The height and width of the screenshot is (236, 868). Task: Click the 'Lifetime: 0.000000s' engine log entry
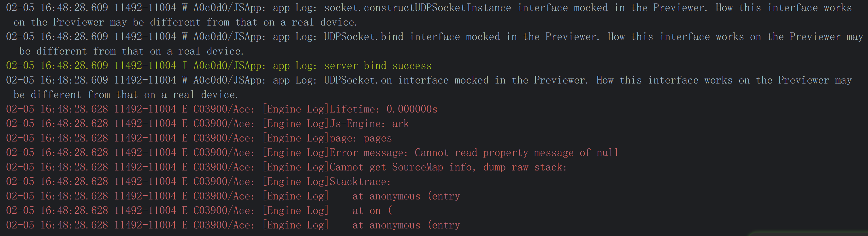click(x=383, y=109)
